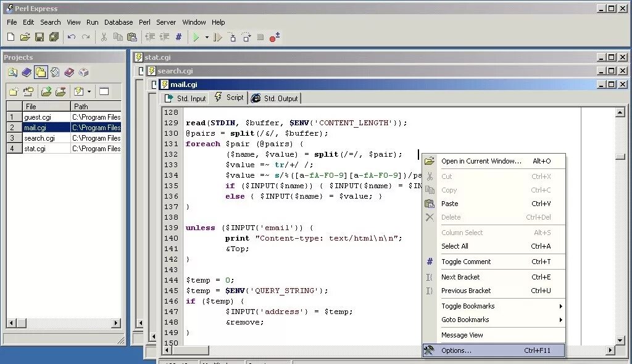
Task: Choose Paste in the context menu
Action: [x=494, y=204]
